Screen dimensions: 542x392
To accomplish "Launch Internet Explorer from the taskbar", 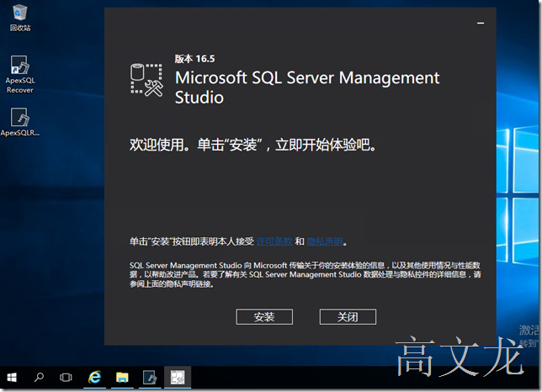I will pos(95,377).
